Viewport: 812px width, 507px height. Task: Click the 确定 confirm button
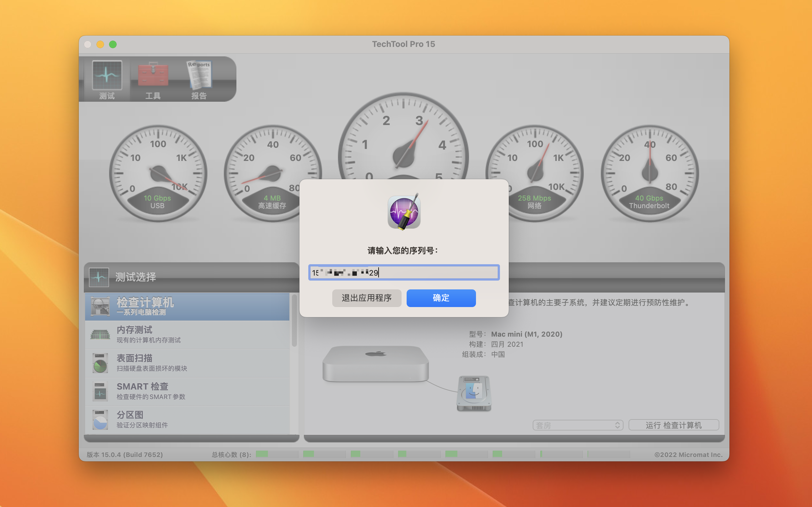click(441, 298)
